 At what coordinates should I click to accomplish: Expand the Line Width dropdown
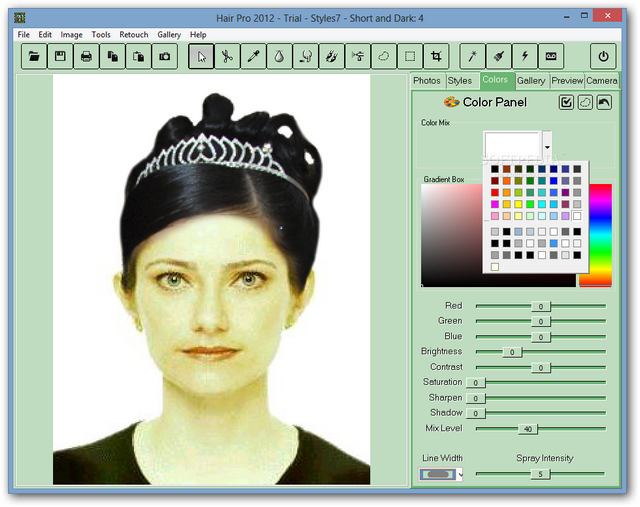pyautogui.click(x=461, y=475)
